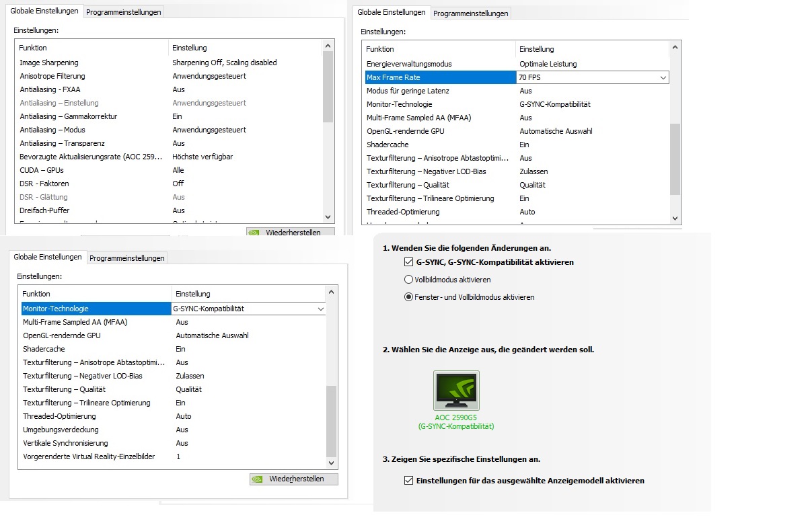Image resolution: width=812 pixels, height=519 pixels.
Task: Open Programmeinstellungen tab above the Image Sharpening list
Action: pyautogui.click(x=124, y=12)
